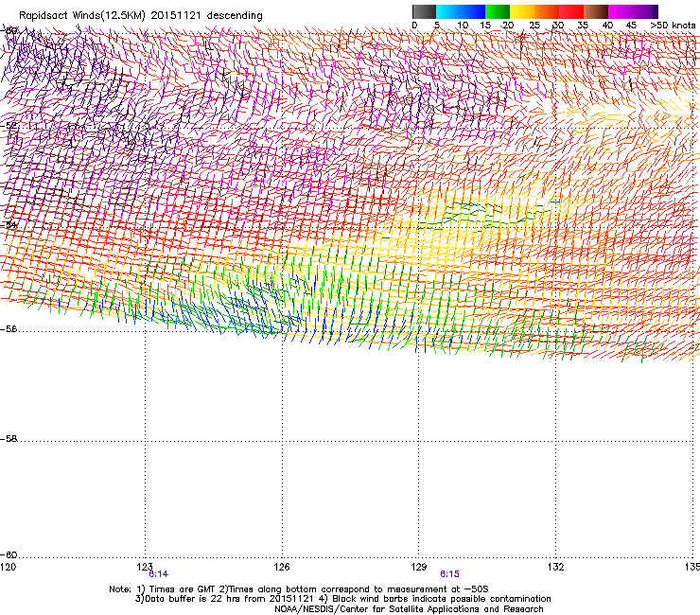Click the yellow 20-25 knots color segment

pos(522,11)
